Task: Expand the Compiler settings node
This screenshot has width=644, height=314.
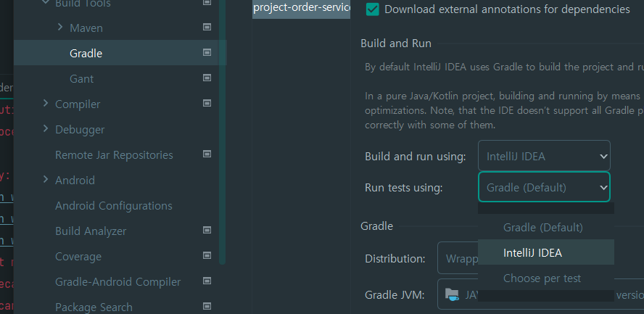Action: pyautogui.click(x=46, y=104)
